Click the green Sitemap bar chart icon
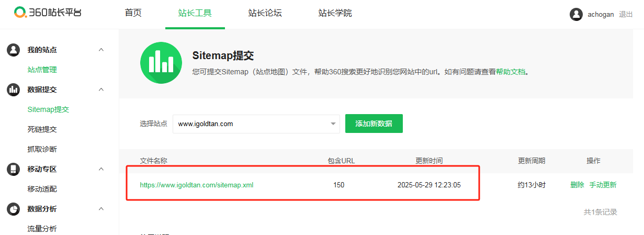Image resolution: width=644 pixels, height=235 pixels. [x=161, y=63]
